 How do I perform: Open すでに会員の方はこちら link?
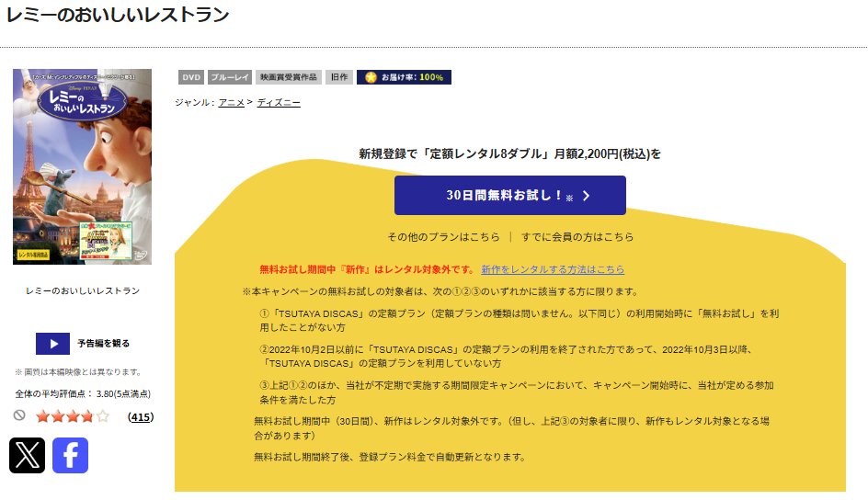[577, 237]
